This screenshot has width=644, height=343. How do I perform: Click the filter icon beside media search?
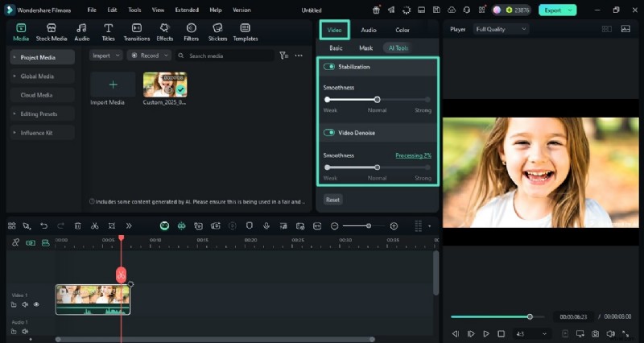pyautogui.click(x=284, y=56)
